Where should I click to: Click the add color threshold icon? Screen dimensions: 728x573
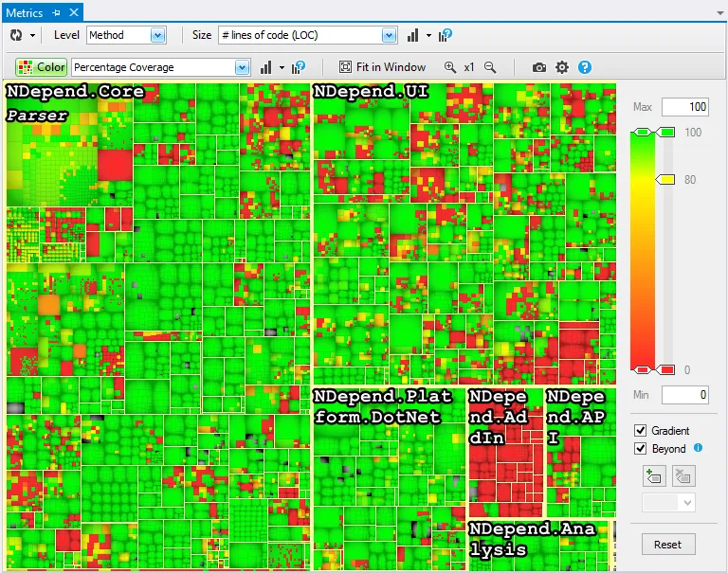(654, 476)
